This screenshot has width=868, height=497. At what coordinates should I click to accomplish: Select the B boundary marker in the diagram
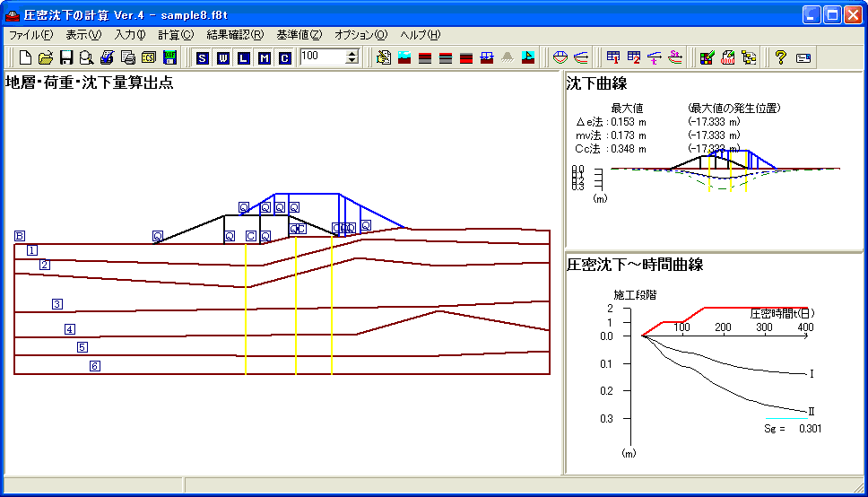[x=20, y=236]
